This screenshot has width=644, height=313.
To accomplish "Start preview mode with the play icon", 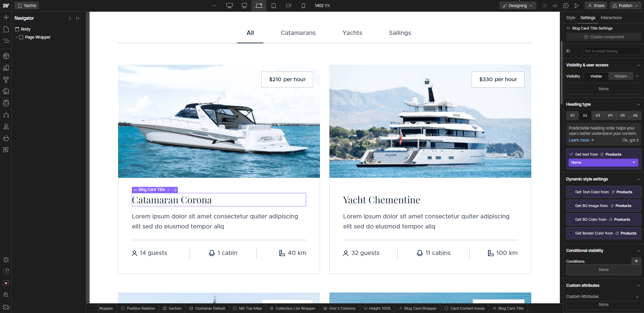I will coord(577,6).
